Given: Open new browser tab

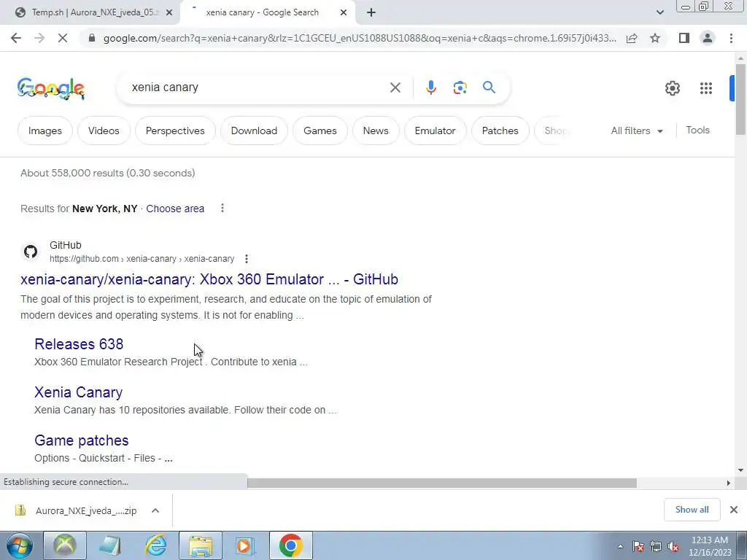Looking at the screenshot, I should click(371, 12).
